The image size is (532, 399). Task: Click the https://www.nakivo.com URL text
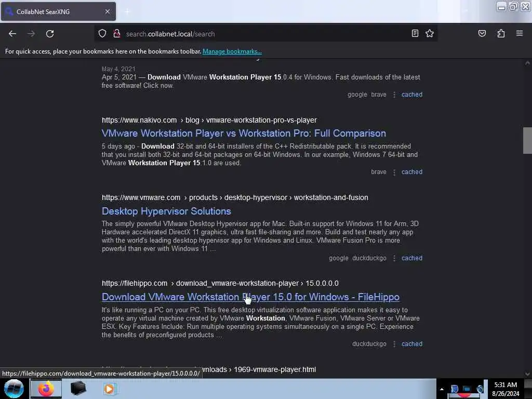click(x=139, y=120)
